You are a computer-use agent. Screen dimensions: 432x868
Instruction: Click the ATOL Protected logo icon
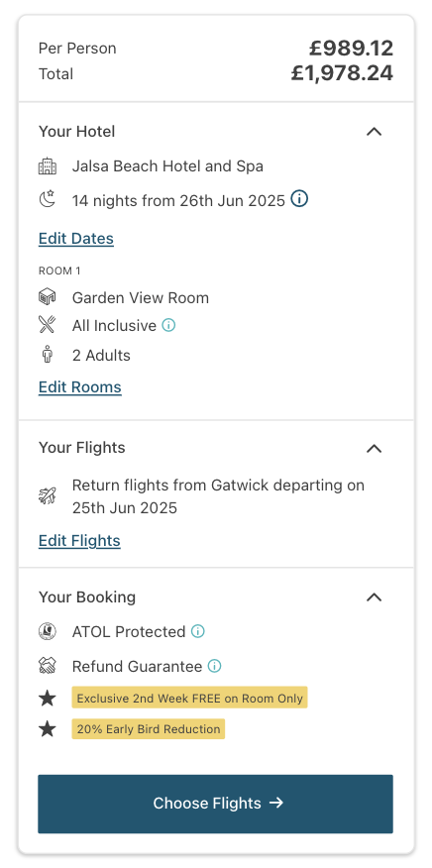pyautogui.click(x=48, y=631)
